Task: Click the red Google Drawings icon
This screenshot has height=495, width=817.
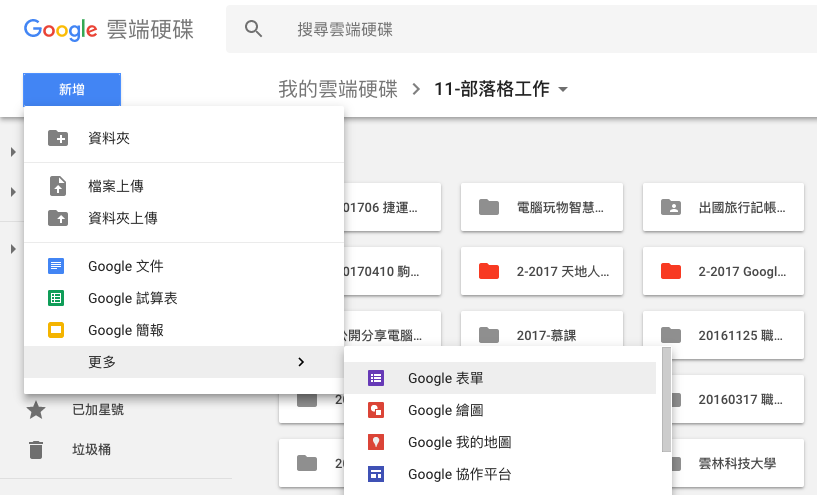Action: pos(376,410)
